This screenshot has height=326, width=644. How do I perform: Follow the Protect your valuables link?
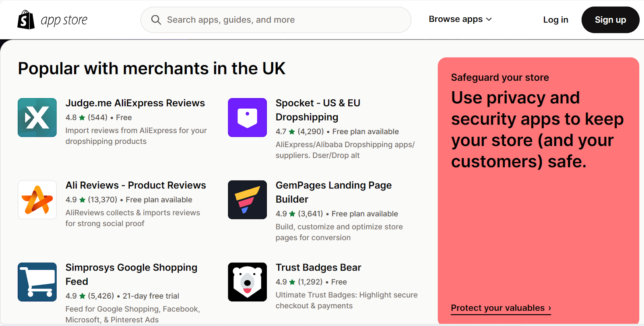(x=501, y=308)
